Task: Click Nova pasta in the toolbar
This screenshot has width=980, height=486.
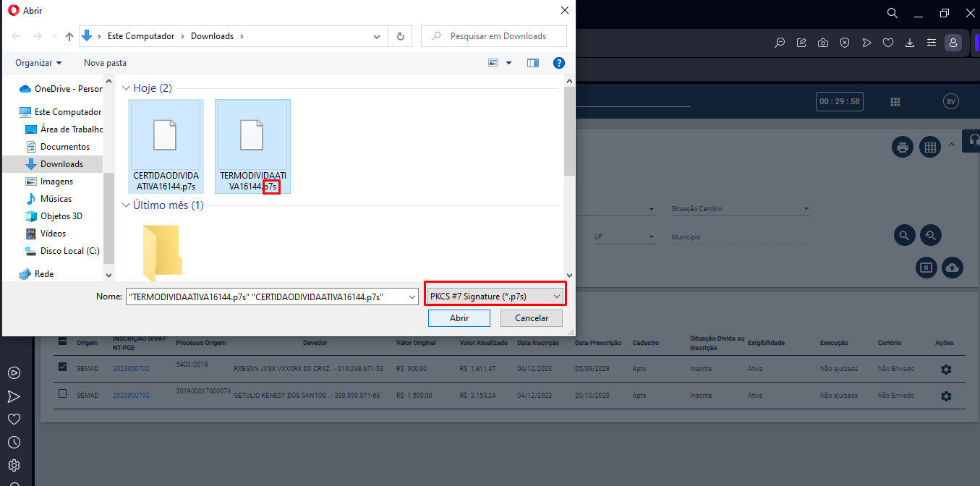Action: [105, 63]
